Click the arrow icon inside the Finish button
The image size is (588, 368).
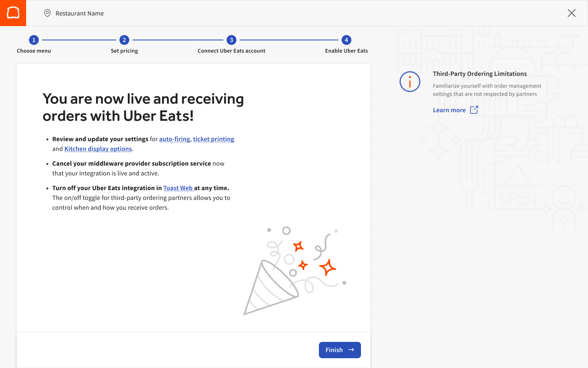click(351, 350)
